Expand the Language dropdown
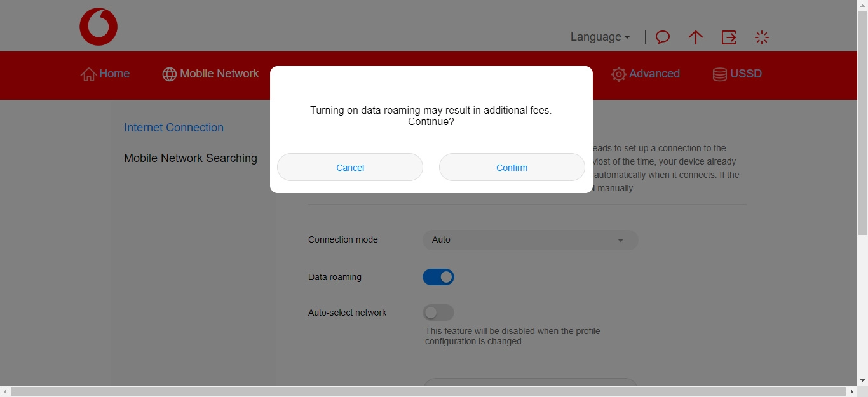The height and width of the screenshot is (397, 868). click(598, 37)
